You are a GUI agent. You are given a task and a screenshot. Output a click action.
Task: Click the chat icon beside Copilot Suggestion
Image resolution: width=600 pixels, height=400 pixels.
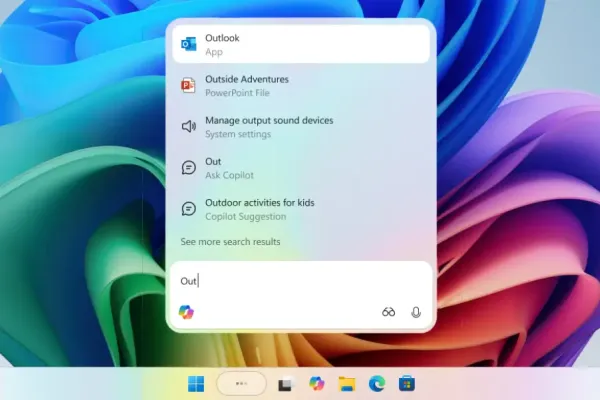[x=189, y=209]
